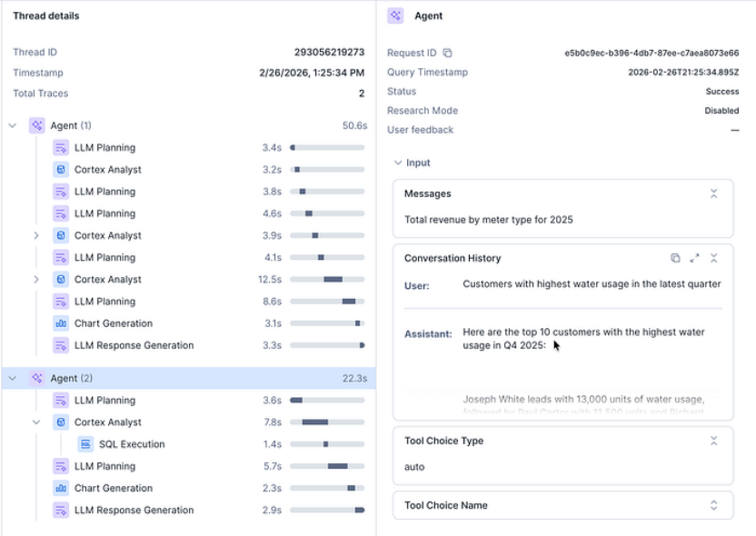Screen dimensions: 756x536
Task: Expand Conversation History to full view
Action: 694,258
